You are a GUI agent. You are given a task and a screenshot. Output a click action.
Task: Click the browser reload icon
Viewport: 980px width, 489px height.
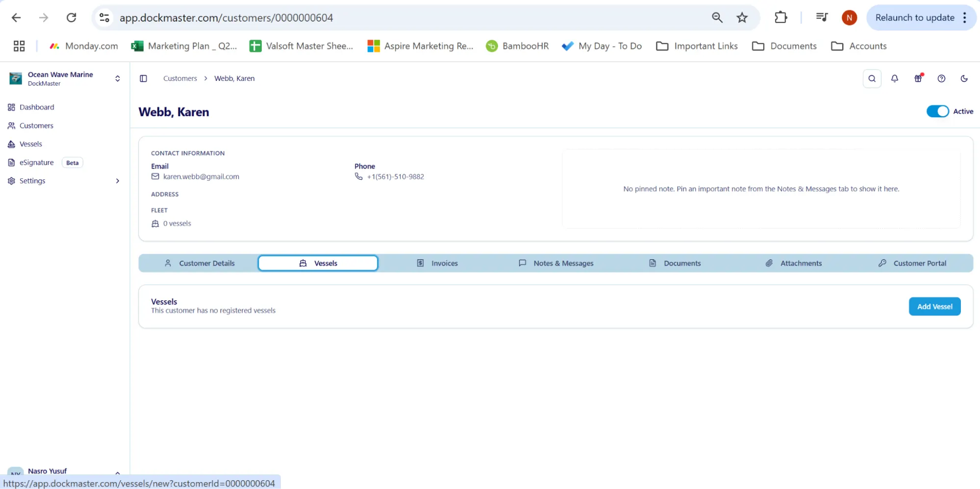(72, 18)
